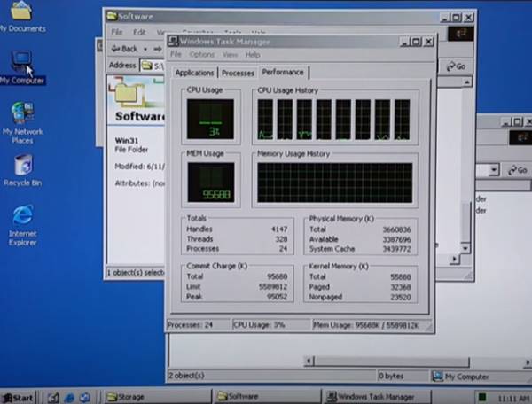Click the taskbar clock showing 11:11 AM
The height and width of the screenshot is (404, 532).
[513, 398]
